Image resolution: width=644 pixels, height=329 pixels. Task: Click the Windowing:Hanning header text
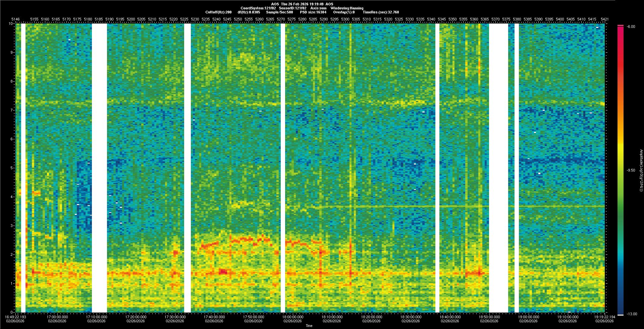click(x=346, y=8)
